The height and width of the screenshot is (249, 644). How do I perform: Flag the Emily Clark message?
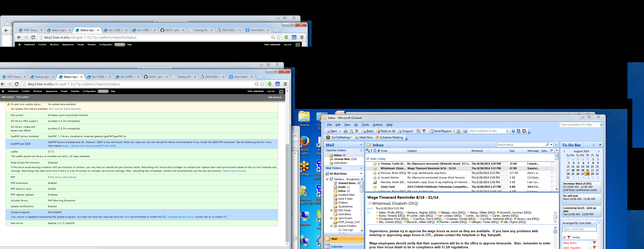coord(552,187)
